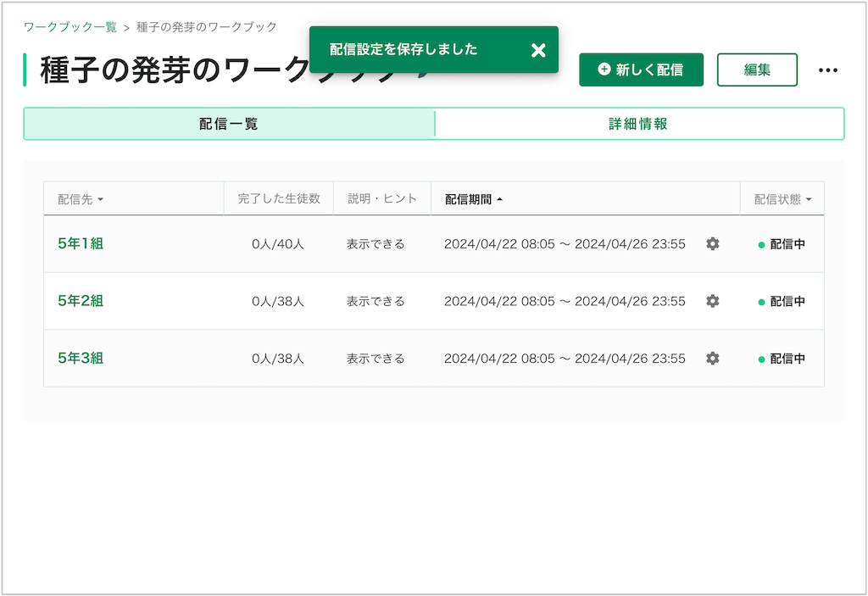The width and height of the screenshot is (868, 596).
Task: Open the 5年3組 class link
Action: [81, 359]
